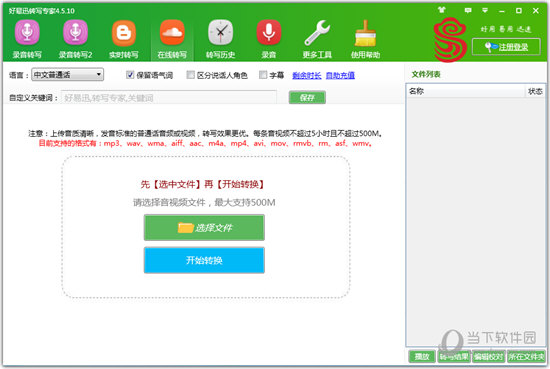This screenshot has height=369, width=550.
Task: Click the 所在文件夹 containing folder button
Action: click(x=526, y=356)
